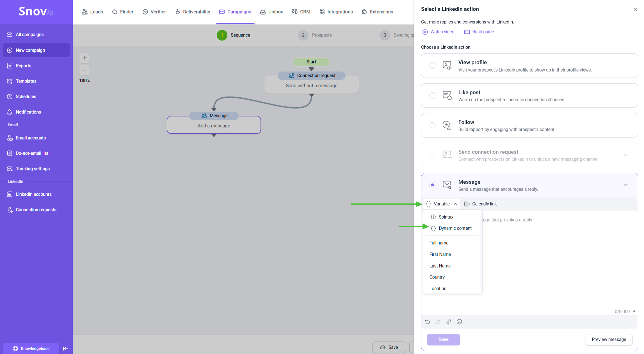Screen dimensions: 644x354
Task: Choose Dynamic content from variable menu
Action: click(453, 228)
